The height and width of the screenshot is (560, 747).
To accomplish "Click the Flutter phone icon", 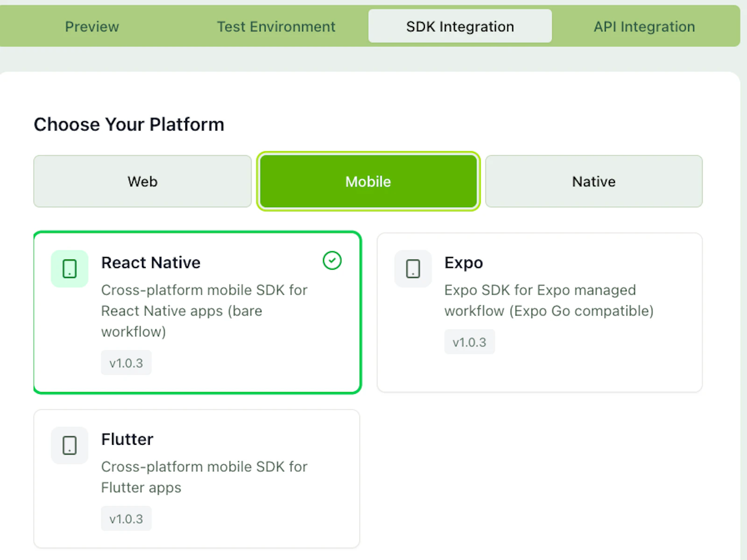I will (70, 445).
